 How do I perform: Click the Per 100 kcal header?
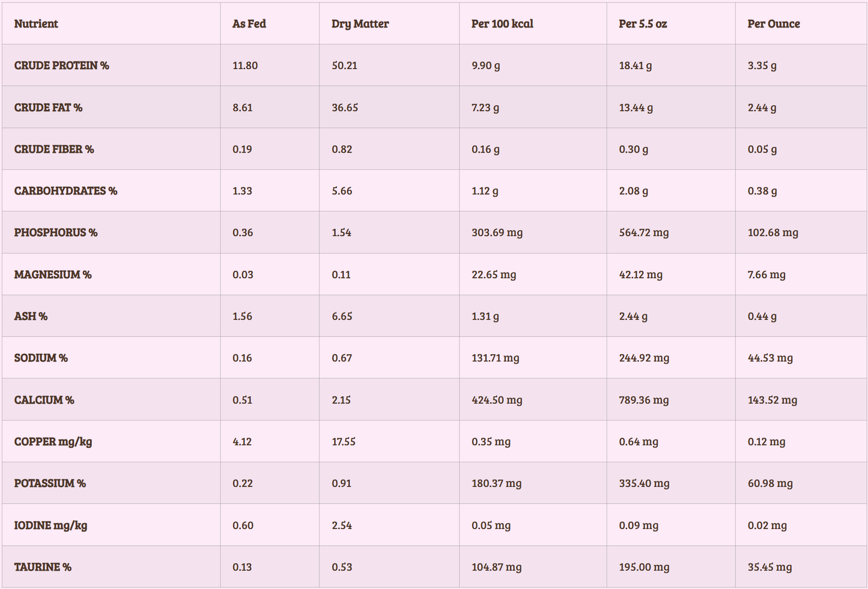coord(502,24)
